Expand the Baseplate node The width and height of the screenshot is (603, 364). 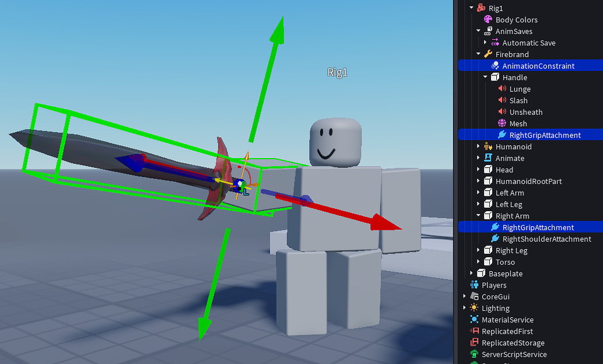point(471,273)
